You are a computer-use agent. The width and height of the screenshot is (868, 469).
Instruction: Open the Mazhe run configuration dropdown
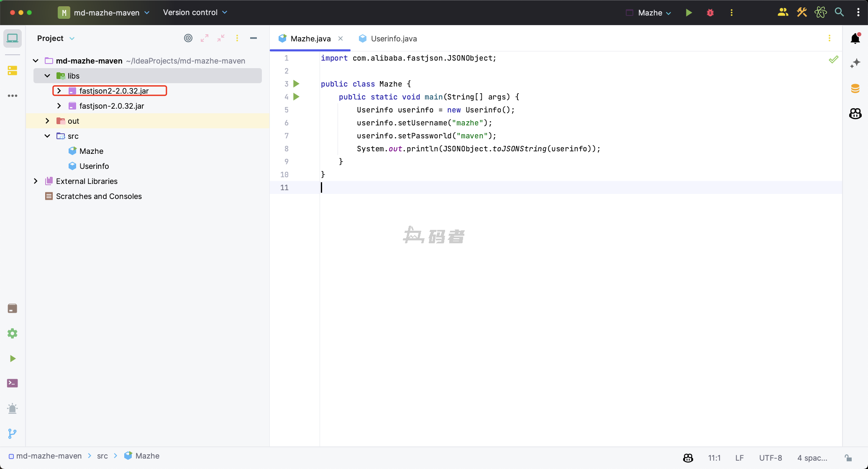click(x=655, y=13)
